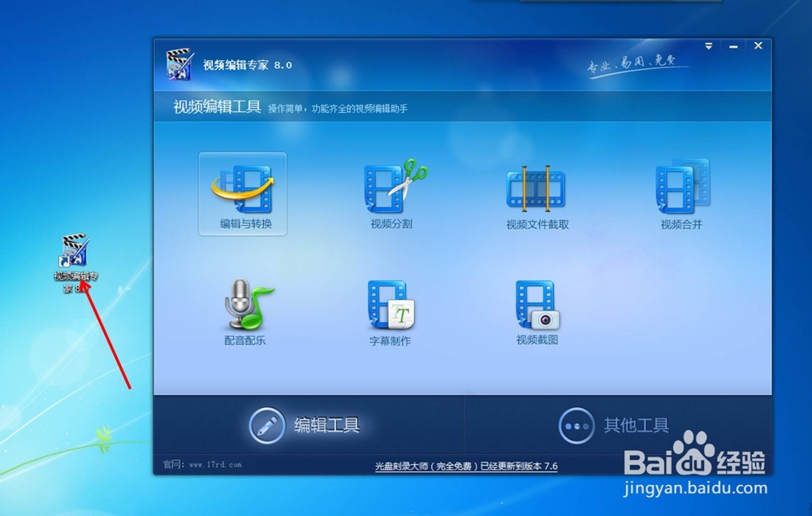Open the 编辑与转换 tool
The height and width of the screenshot is (516, 812).
[x=242, y=194]
